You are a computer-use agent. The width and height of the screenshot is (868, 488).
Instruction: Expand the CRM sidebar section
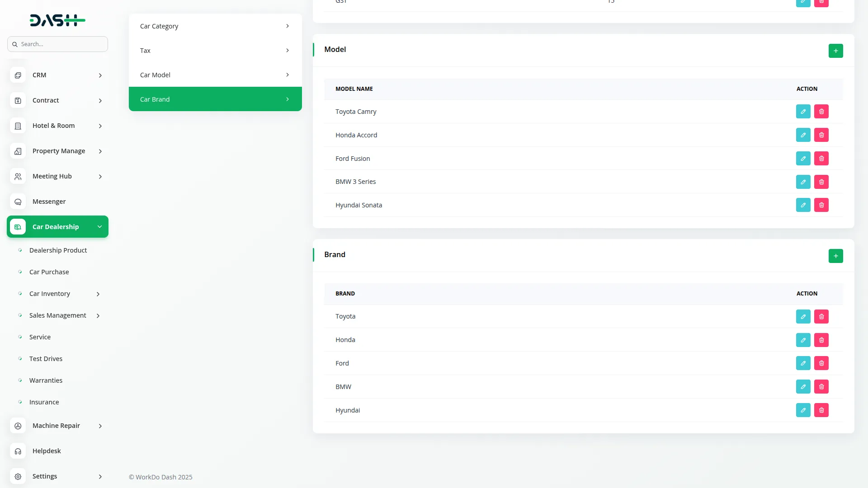point(100,75)
